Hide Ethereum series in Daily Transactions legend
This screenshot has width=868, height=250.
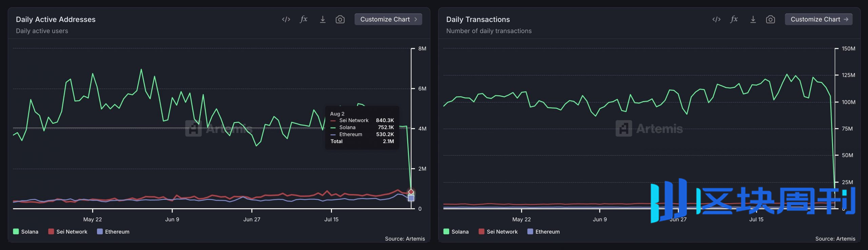click(544, 232)
